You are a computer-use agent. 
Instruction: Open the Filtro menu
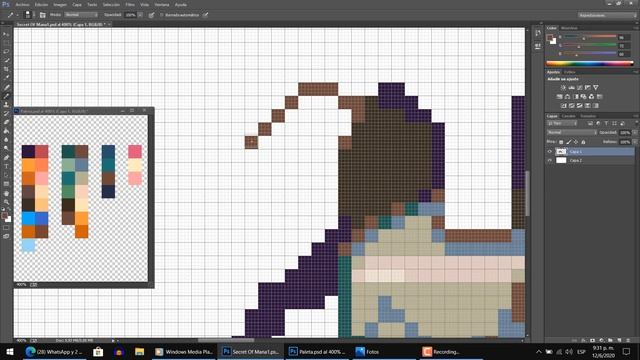point(130,5)
